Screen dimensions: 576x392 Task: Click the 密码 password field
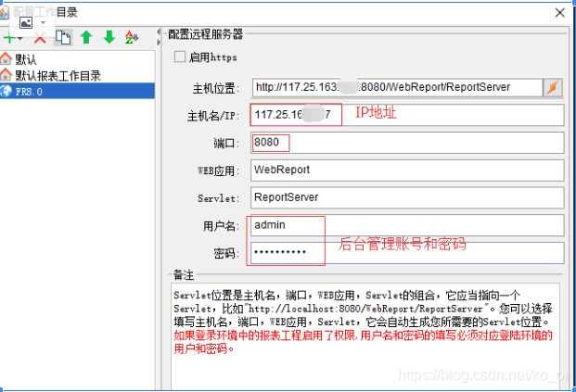pos(407,252)
